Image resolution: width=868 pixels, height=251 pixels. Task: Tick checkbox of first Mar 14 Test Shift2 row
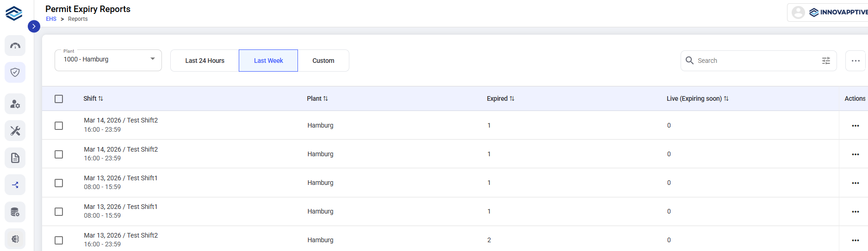(x=59, y=126)
